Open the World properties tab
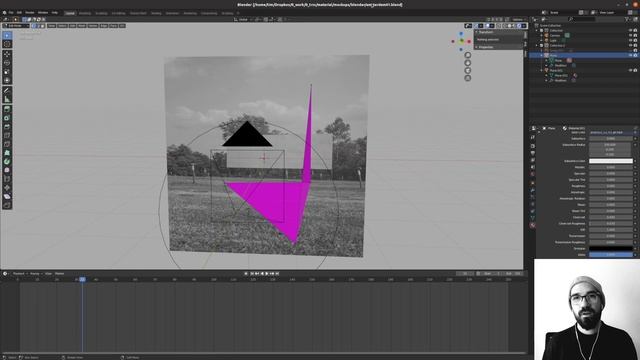Image resolution: width=640 pixels, height=360 pixels. click(533, 173)
